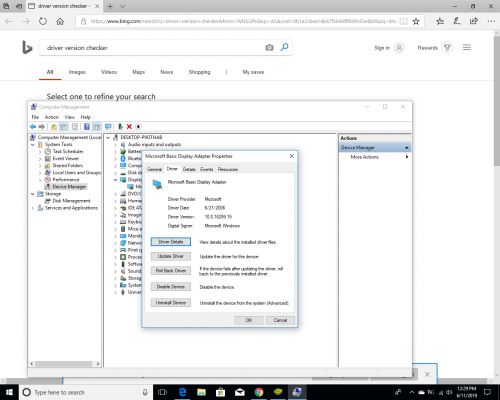Switch to the Resources tab in Properties
Screen dimensions: 500x400
coord(228,169)
